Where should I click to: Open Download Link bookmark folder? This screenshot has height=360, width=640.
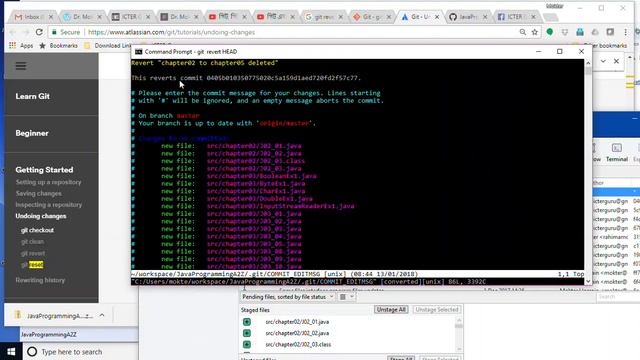click(109, 45)
